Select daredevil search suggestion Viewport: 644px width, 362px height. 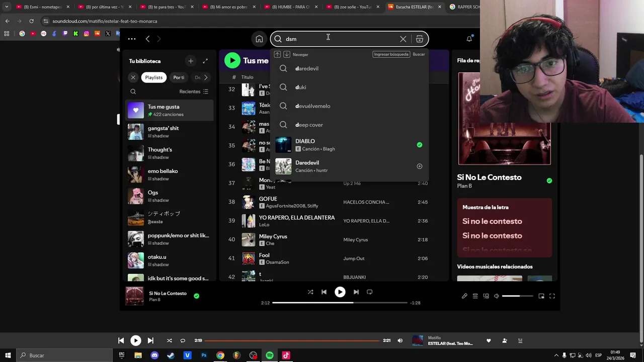pos(350,68)
